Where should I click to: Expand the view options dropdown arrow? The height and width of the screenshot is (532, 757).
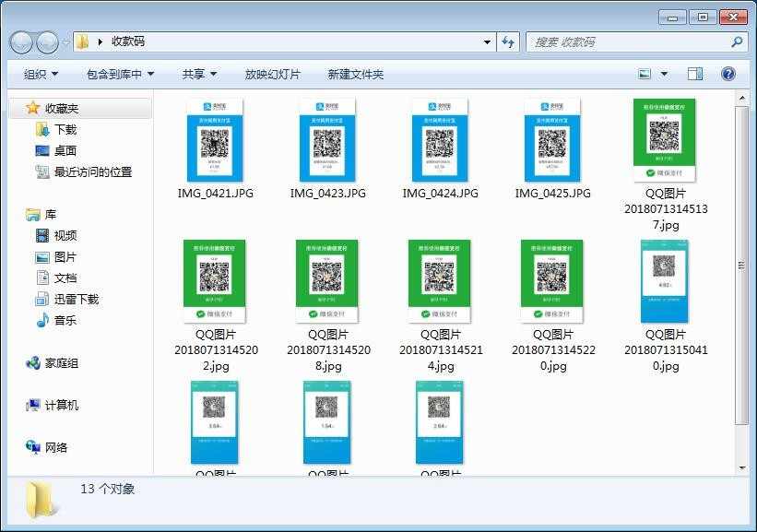[x=664, y=74]
